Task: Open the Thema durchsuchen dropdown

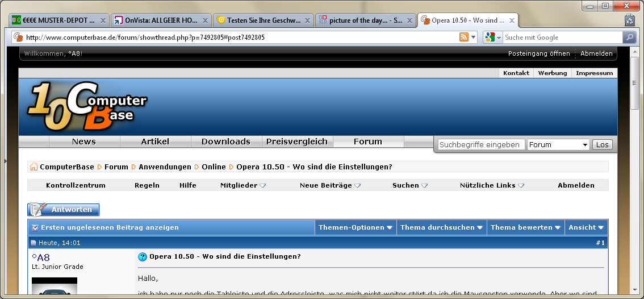Action: pyautogui.click(x=441, y=227)
